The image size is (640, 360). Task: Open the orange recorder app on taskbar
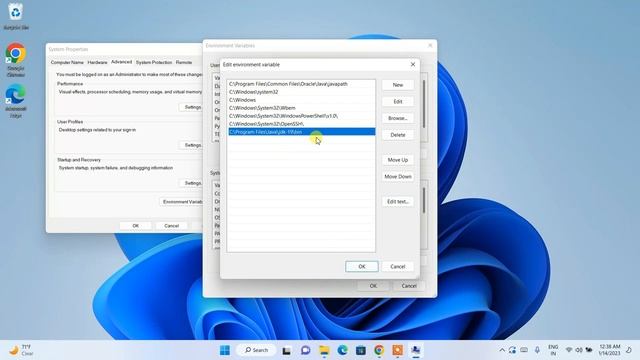coord(398,350)
